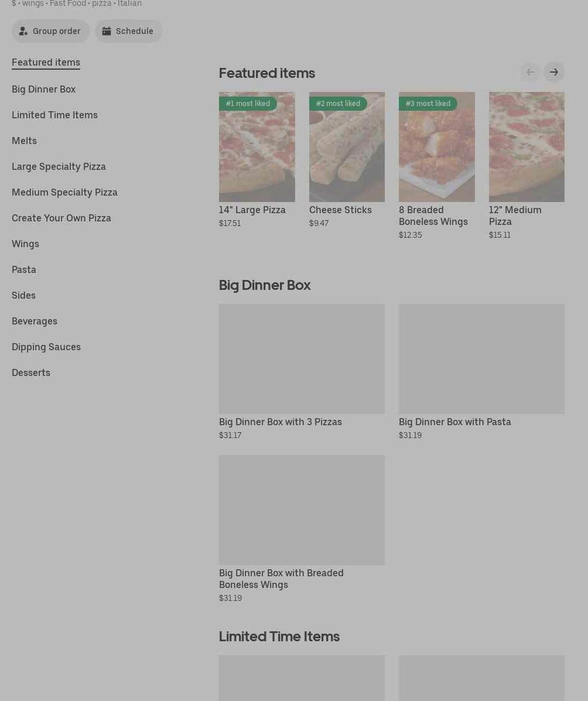Open the 12" Medium Pizza photo
This screenshot has width=588, height=701.
[x=527, y=146]
